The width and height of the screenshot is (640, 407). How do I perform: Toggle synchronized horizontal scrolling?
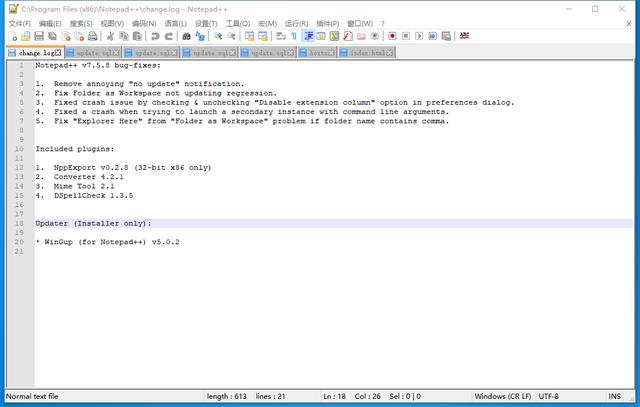click(263, 36)
